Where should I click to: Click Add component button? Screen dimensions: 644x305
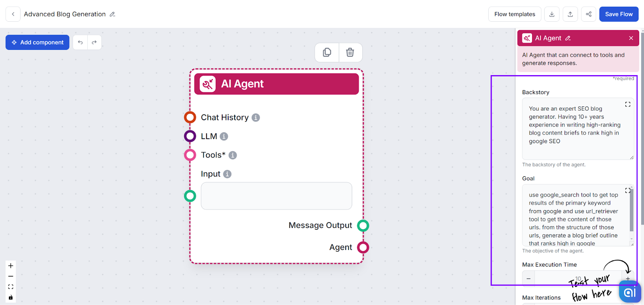pyautogui.click(x=37, y=42)
